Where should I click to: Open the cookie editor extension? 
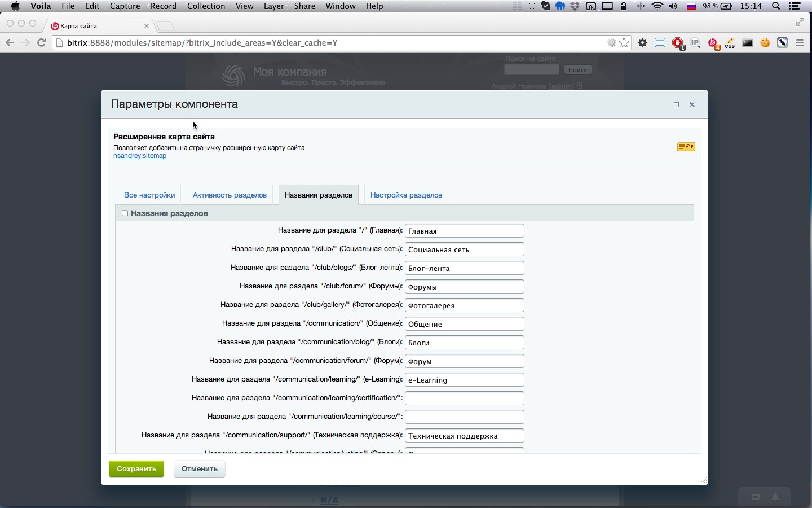click(765, 43)
